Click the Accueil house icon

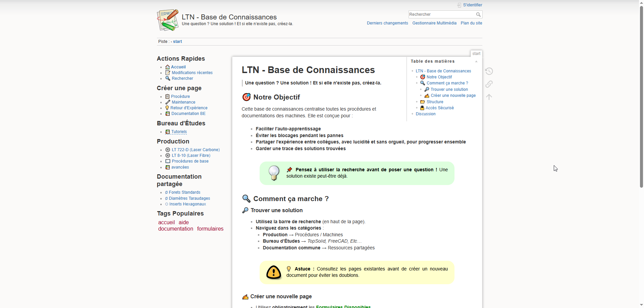tap(167, 67)
